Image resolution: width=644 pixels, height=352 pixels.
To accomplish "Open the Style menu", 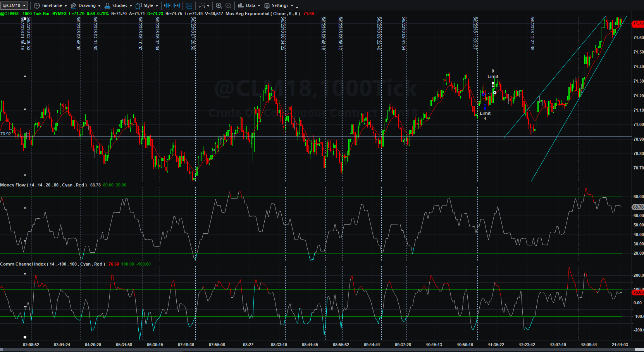I will 147,5.
